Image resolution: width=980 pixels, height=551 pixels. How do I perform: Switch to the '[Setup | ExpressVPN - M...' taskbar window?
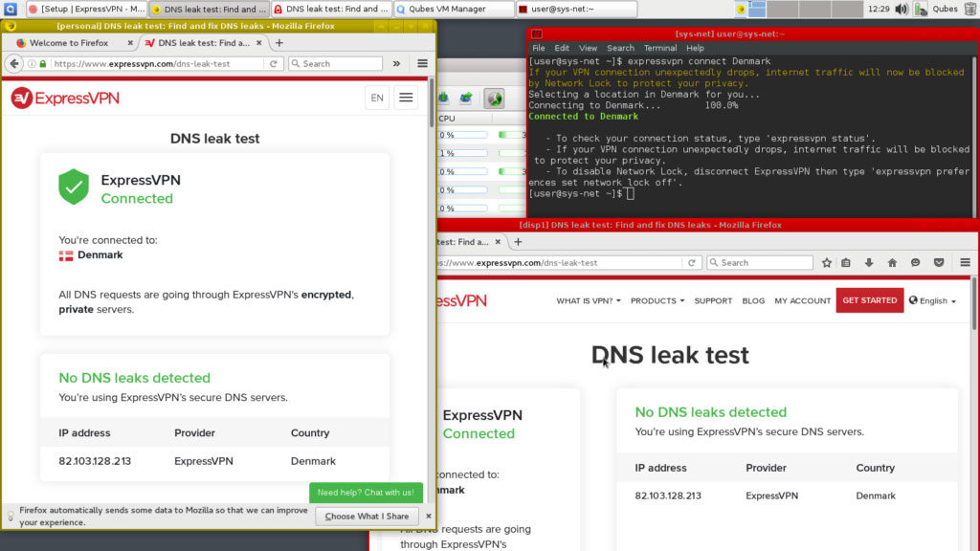(86, 9)
